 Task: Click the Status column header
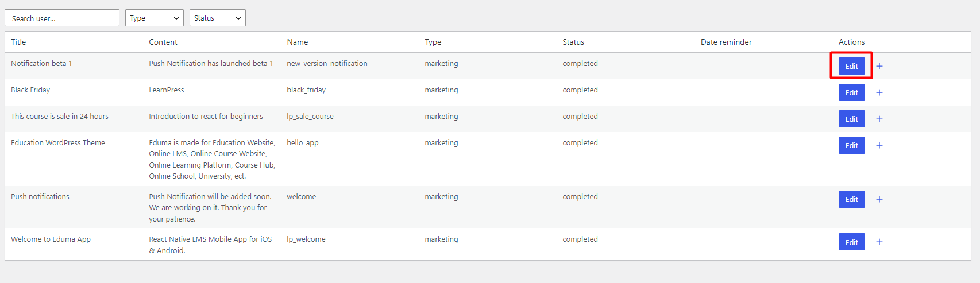click(x=573, y=42)
